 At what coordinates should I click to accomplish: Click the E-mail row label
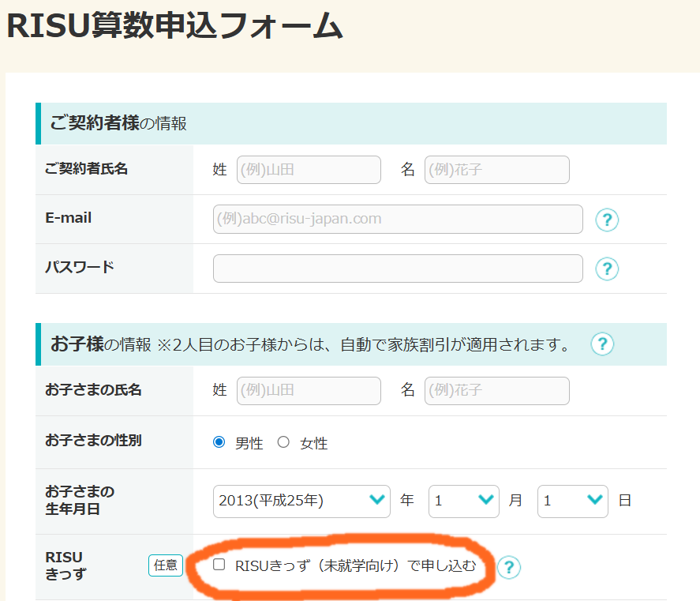point(69,218)
